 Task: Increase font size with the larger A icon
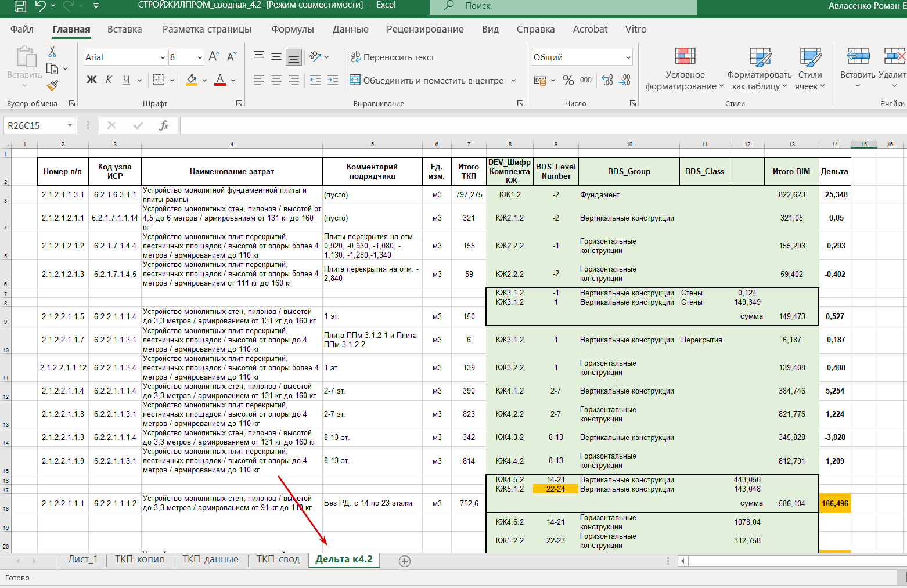[x=214, y=57]
